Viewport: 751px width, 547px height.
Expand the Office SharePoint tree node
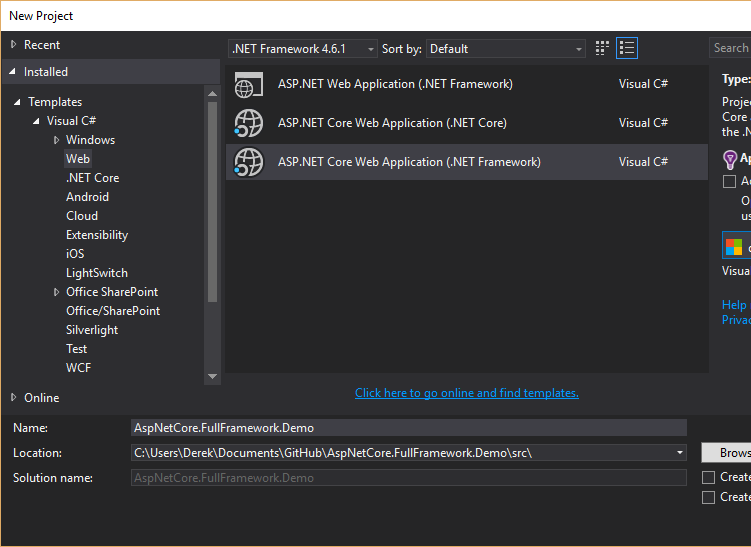(x=56, y=292)
